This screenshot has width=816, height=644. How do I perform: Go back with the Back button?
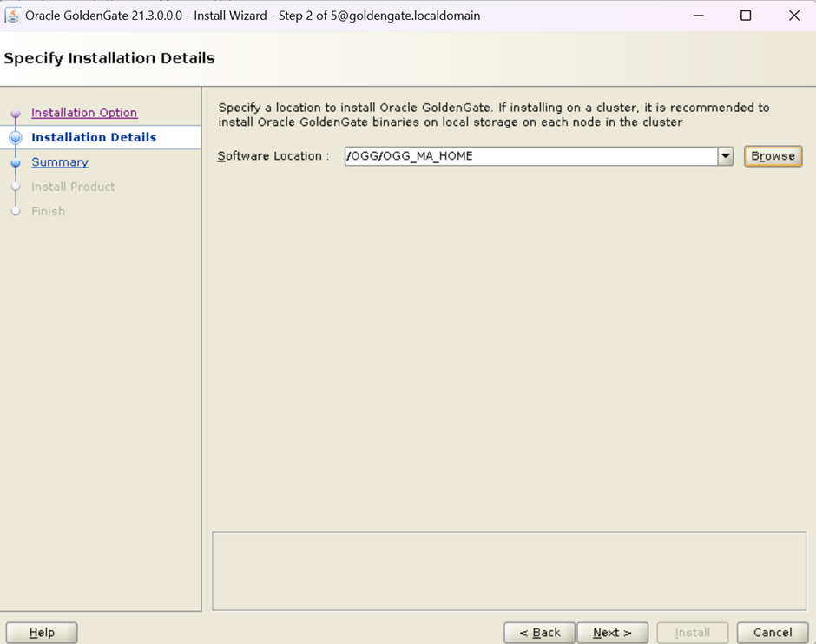pyautogui.click(x=539, y=633)
